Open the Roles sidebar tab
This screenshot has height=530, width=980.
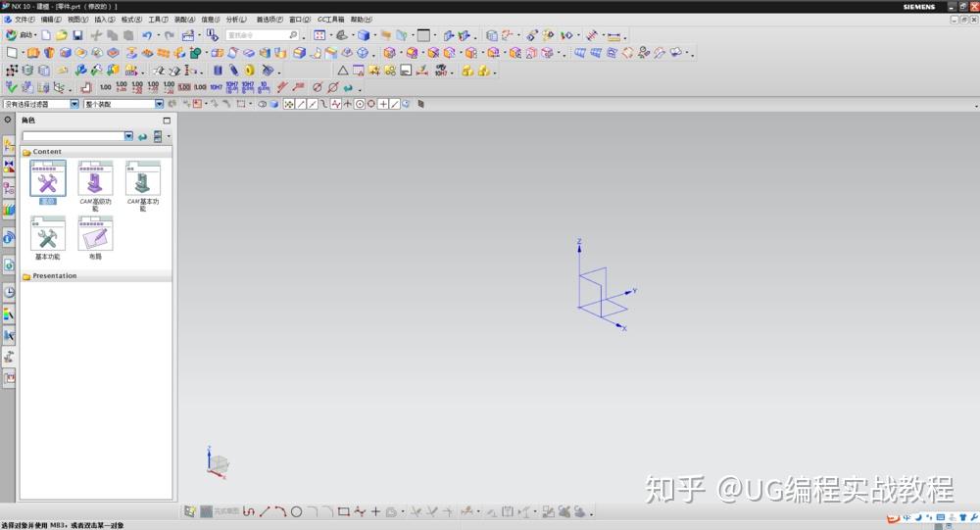[x=9, y=357]
